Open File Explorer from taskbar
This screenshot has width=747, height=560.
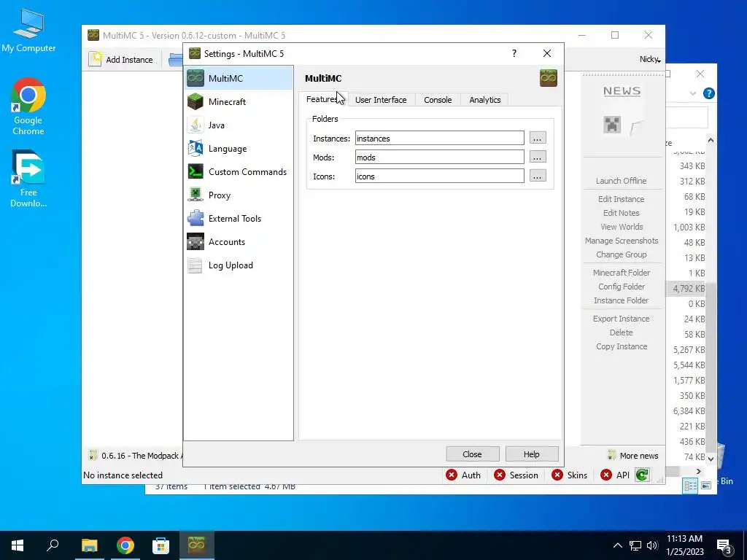89,545
